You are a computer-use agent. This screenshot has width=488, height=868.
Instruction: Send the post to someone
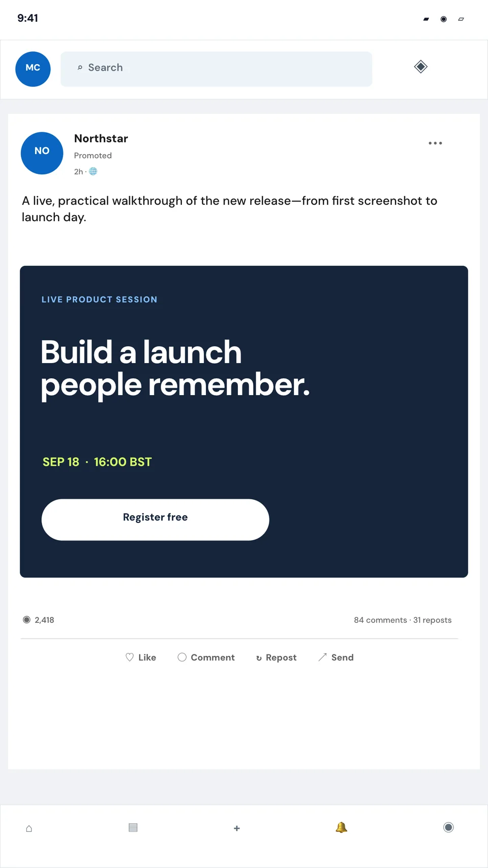pos(335,657)
